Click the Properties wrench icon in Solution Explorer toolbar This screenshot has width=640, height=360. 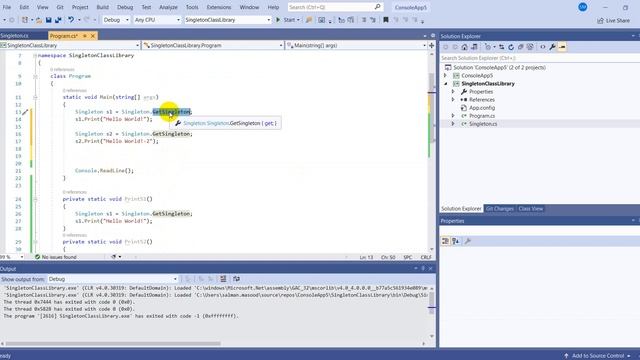click(552, 47)
